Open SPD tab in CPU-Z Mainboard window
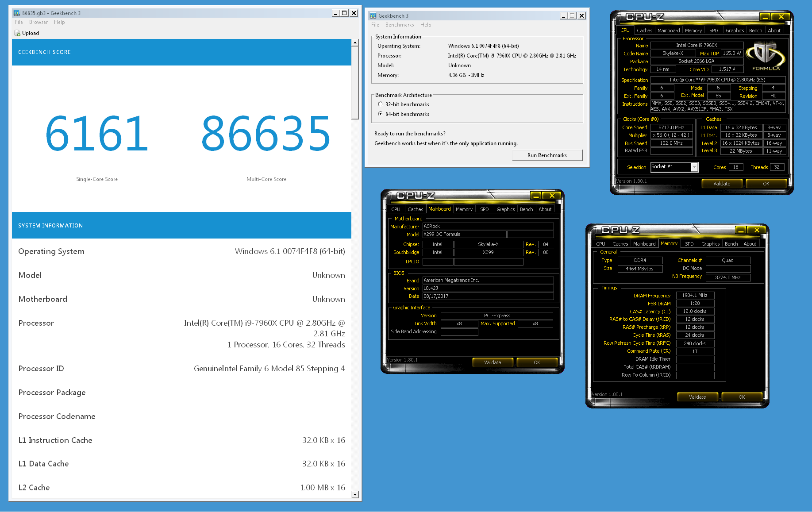The image size is (812, 512). point(485,209)
